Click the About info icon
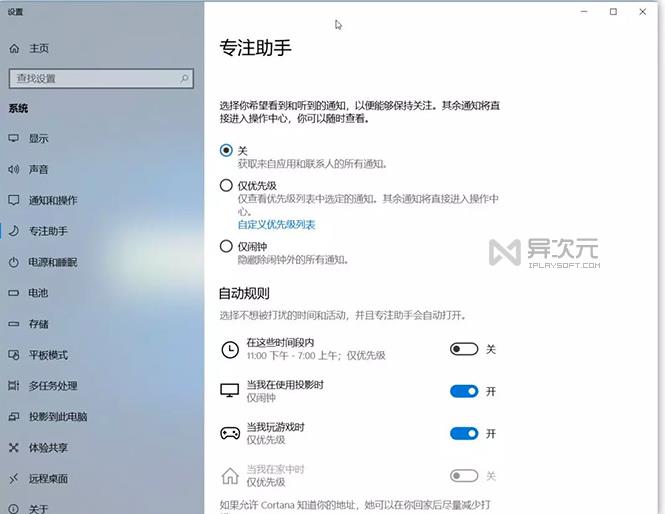 (x=14, y=508)
